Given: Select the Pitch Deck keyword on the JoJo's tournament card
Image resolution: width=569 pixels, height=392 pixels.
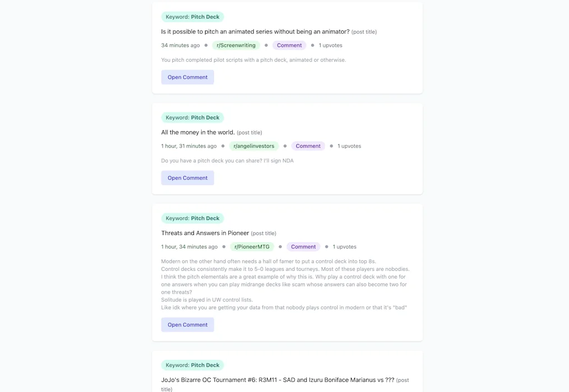Looking at the screenshot, I should (x=192, y=365).
